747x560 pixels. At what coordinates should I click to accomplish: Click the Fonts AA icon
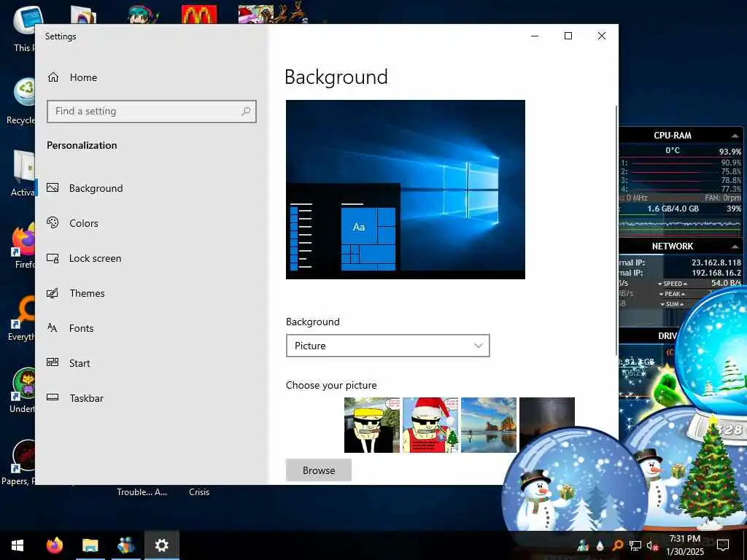(x=53, y=327)
